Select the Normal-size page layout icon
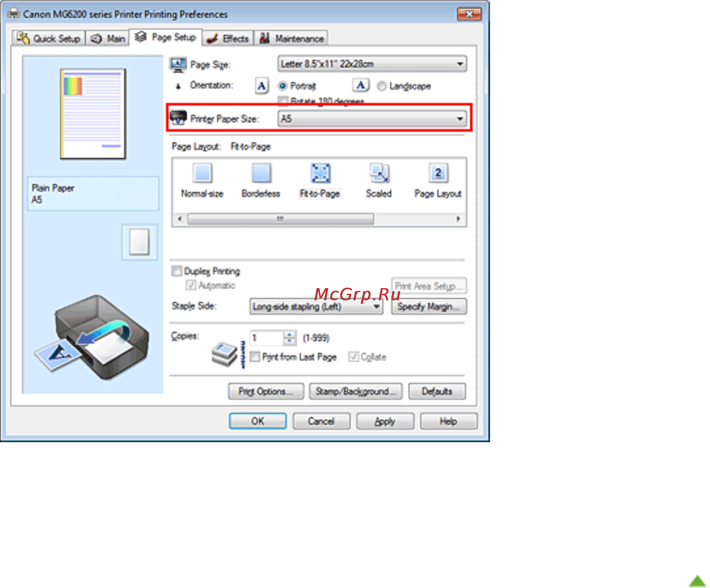The image size is (710, 588). [x=202, y=173]
